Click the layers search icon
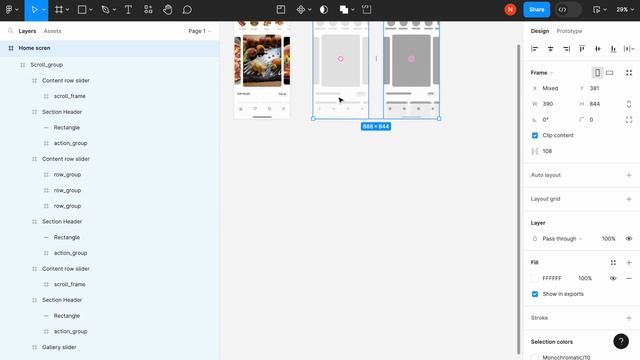640x360 pixels. coord(11,31)
